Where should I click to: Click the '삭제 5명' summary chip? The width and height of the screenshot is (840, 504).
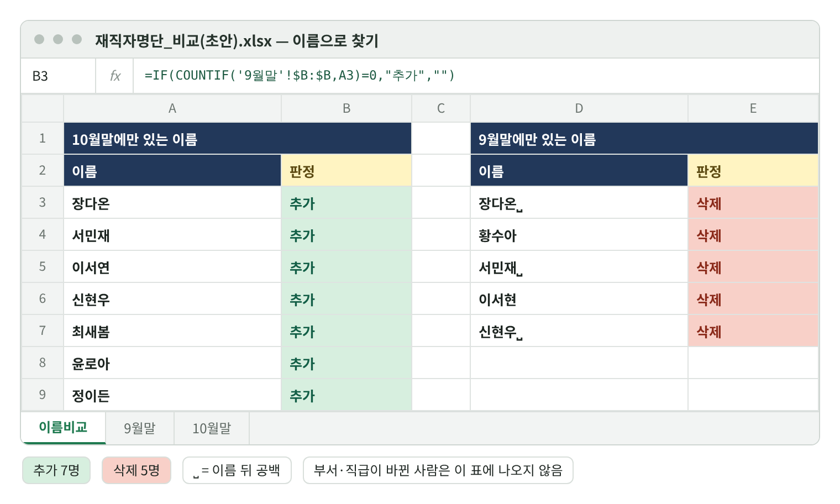tap(136, 470)
